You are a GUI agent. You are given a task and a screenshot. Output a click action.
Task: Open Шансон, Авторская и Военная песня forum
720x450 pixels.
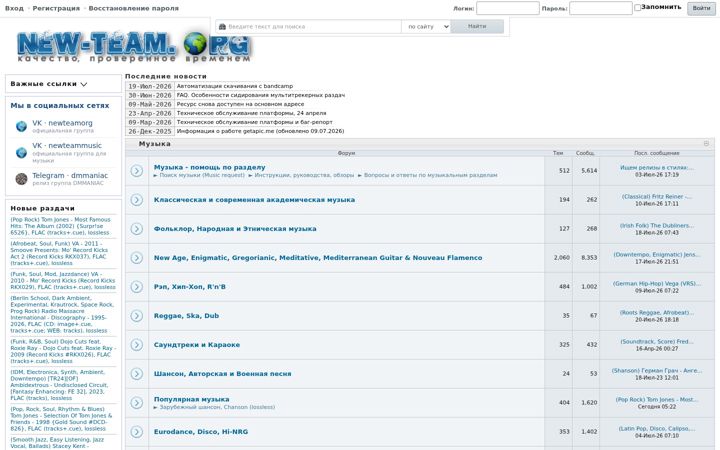coord(222,374)
